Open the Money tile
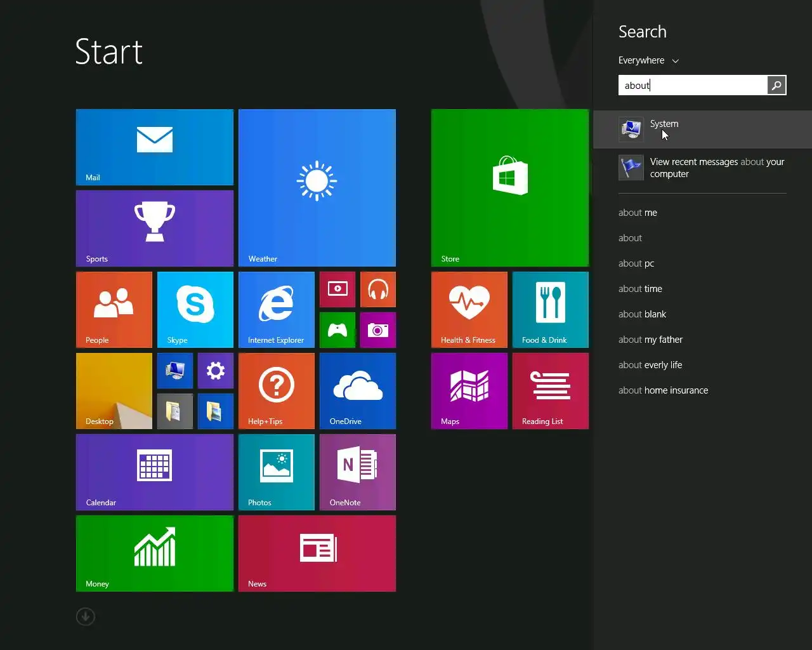Viewport: 812px width, 650px height. coord(155,554)
